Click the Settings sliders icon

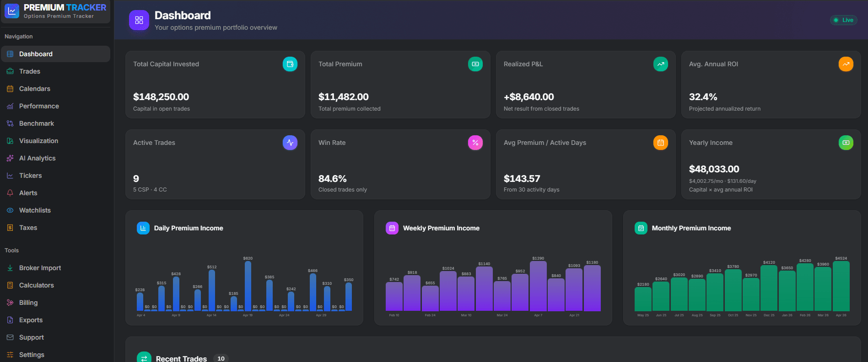click(10, 355)
